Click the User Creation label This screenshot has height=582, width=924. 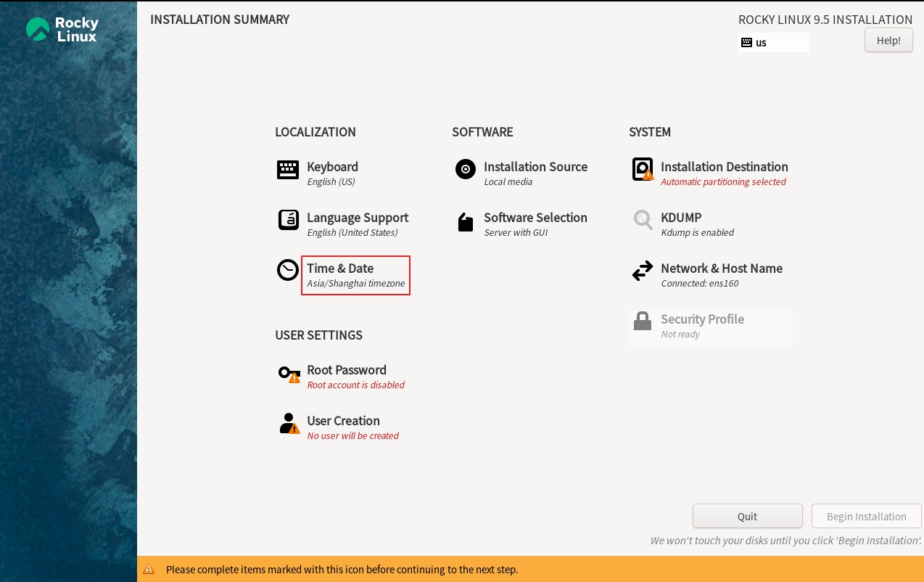click(x=343, y=421)
